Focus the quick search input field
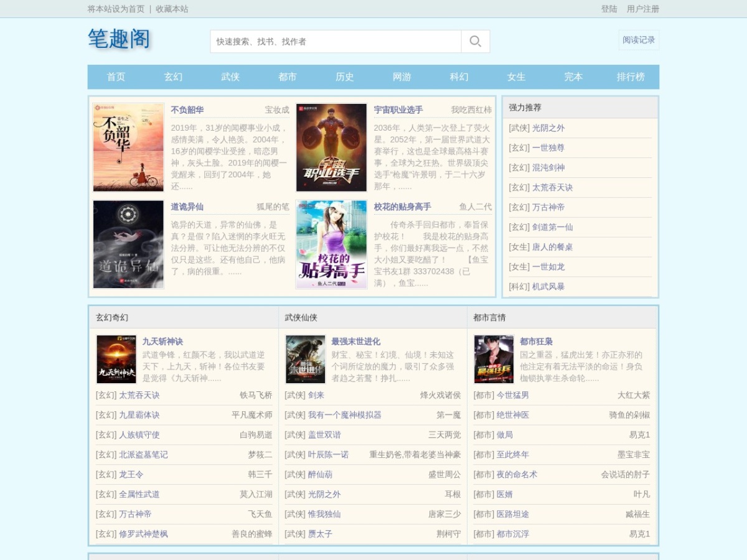This screenshot has width=747, height=560. [336, 42]
